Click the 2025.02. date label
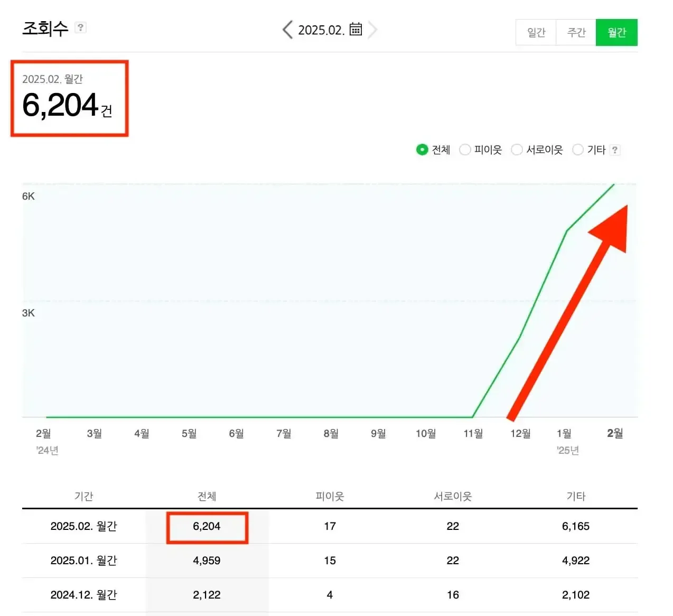This screenshot has width=673, height=616. [x=321, y=30]
